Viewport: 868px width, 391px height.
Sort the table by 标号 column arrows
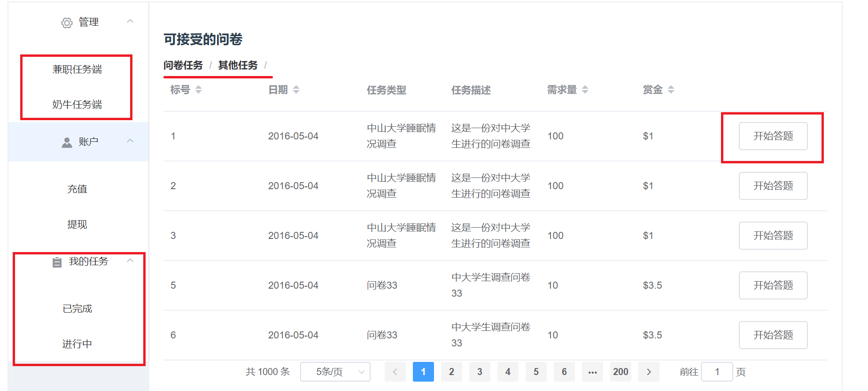pyautogui.click(x=199, y=90)
